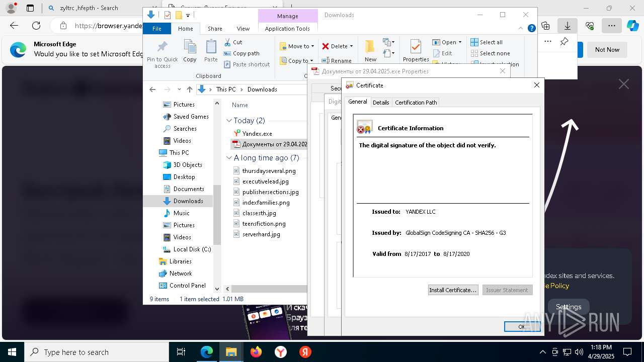The height and width of the screenshot is (362, 644).
Task: Click the Explorer Help question-mark icon
Action: (531, 29)
